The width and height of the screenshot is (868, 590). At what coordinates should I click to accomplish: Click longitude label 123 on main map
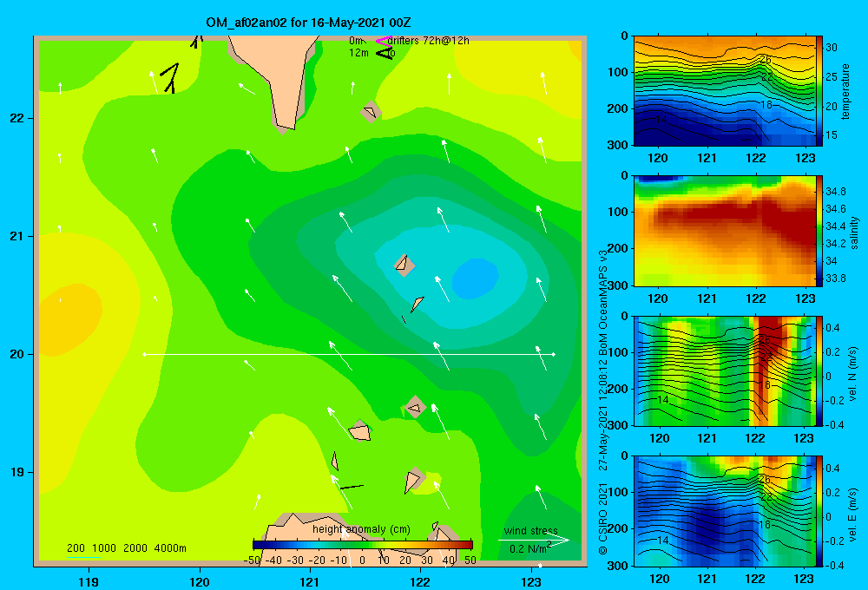(x=531, y=581)
